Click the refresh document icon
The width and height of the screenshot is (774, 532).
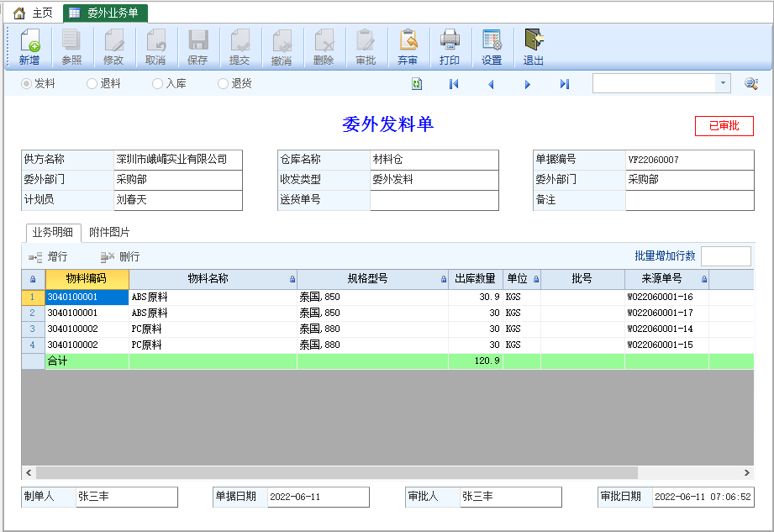[x=417, y=84]
